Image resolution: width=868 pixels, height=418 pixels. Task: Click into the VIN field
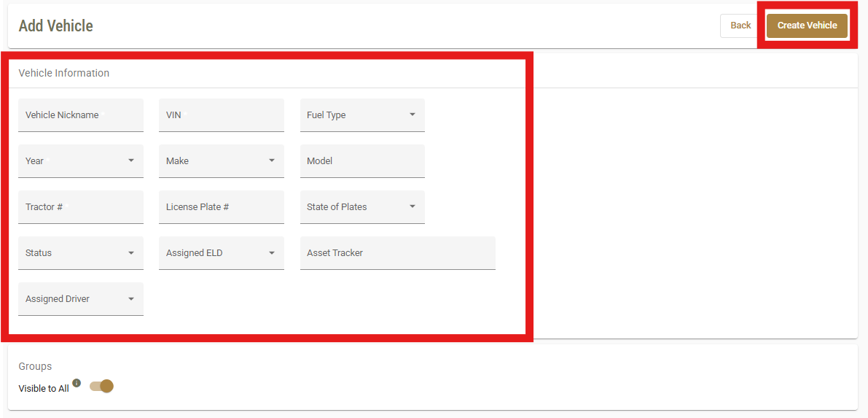tap(222, 115)
